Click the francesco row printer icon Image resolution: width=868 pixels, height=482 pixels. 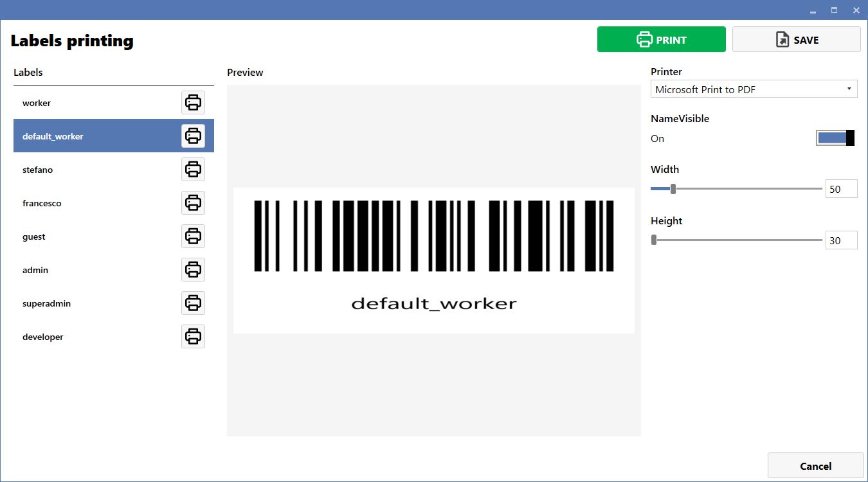pos(193,203)
